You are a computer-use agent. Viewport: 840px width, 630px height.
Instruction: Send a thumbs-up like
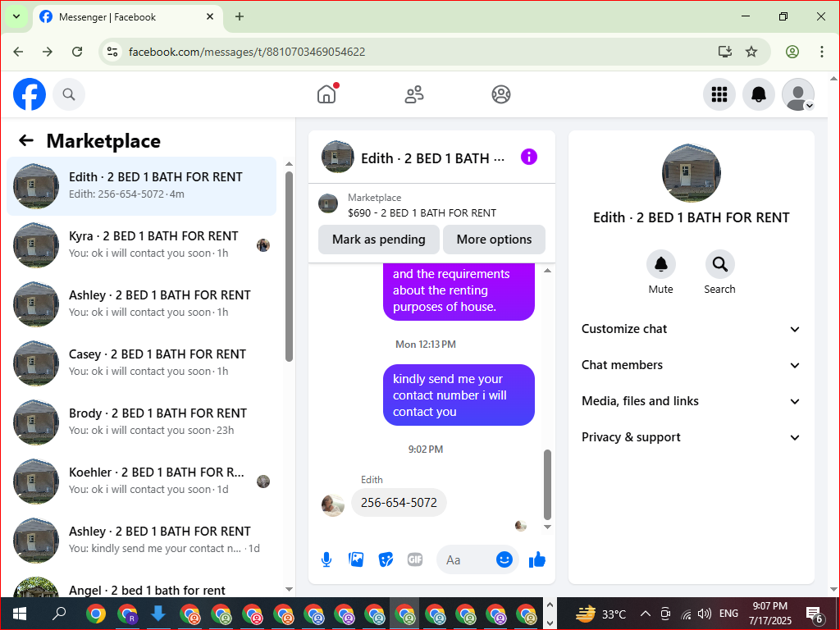click(x=536, y=559)
